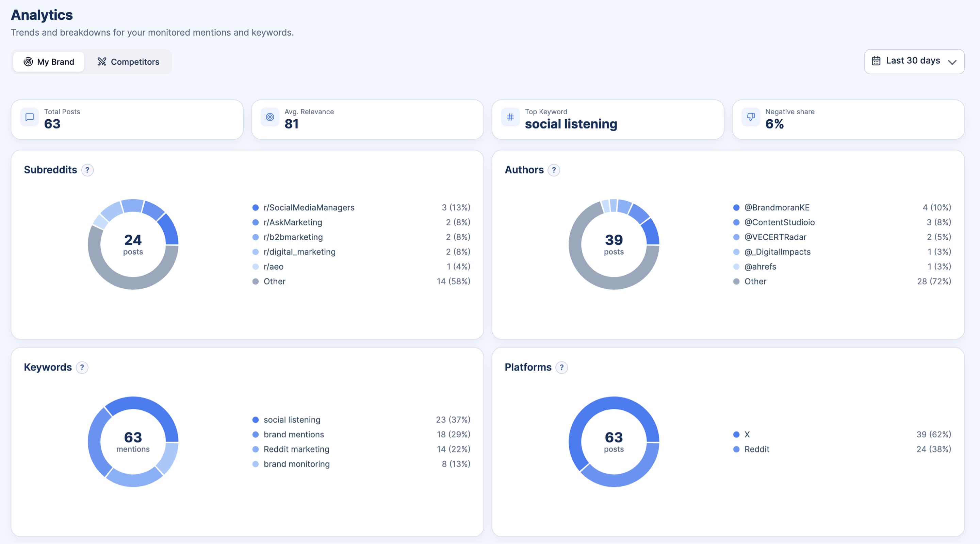This screenshot has width=980, height=544.
Task: Click the hashtag icon beside Top Keyword
Action: point(510,117)
